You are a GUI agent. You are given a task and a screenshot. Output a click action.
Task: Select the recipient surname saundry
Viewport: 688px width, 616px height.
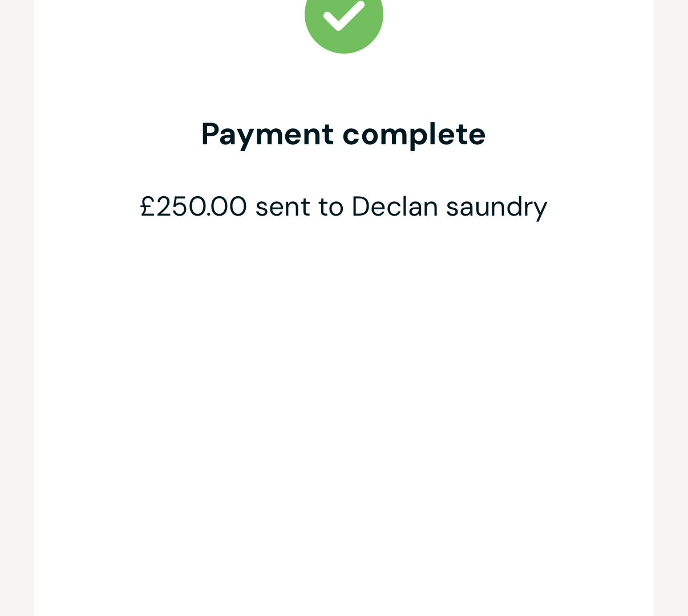point(496,208)
